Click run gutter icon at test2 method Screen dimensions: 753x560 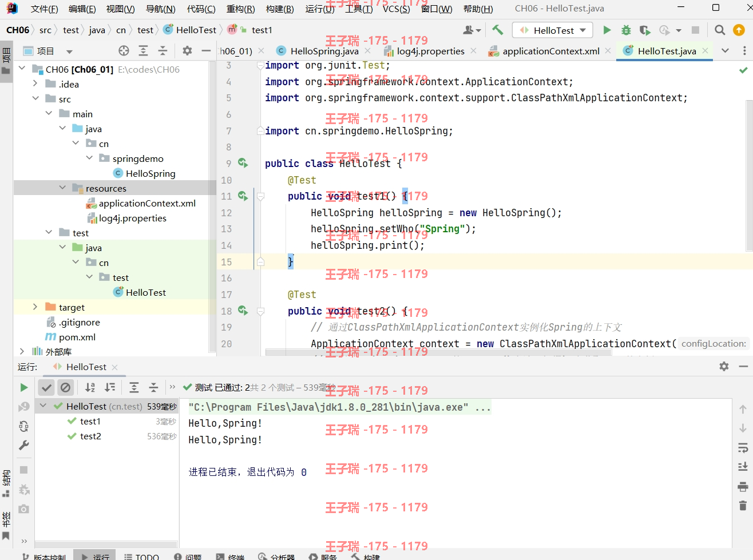[243, 311]
